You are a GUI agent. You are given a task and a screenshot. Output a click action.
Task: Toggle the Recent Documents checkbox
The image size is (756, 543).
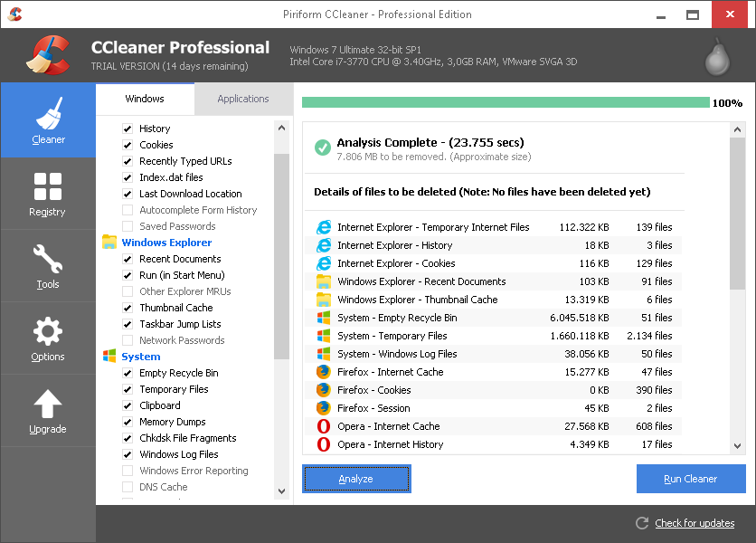click(128, 259)
